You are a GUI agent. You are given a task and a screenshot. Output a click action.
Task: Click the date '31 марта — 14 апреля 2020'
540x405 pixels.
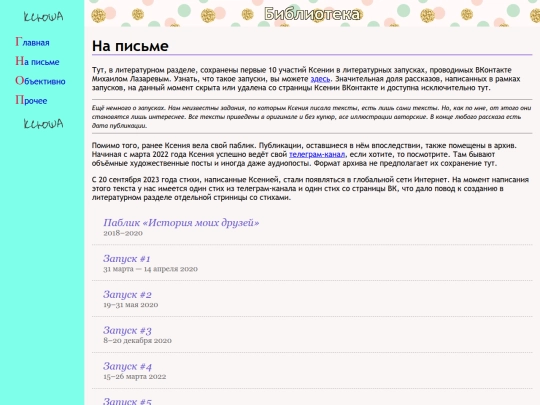pyautogui.click(x=150, y=269)
